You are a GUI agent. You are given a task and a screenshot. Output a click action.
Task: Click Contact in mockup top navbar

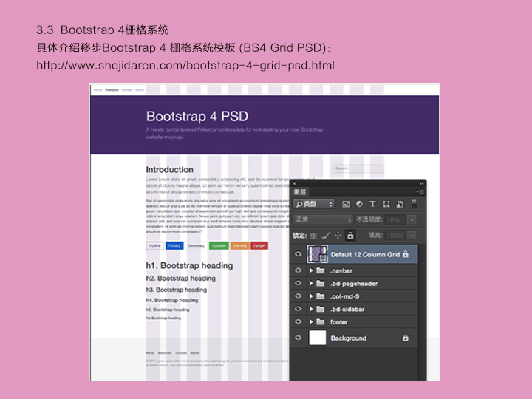point(127,90)
